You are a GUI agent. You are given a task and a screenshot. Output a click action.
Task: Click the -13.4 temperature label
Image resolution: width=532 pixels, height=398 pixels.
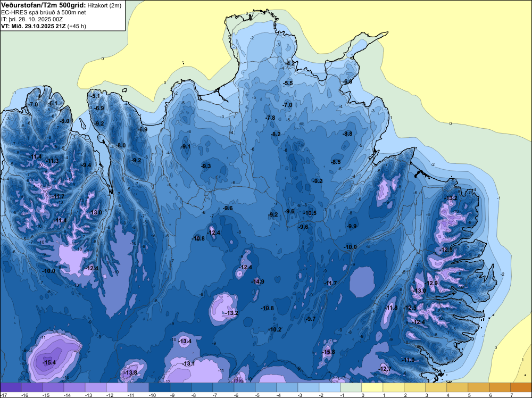coord(185,342)
